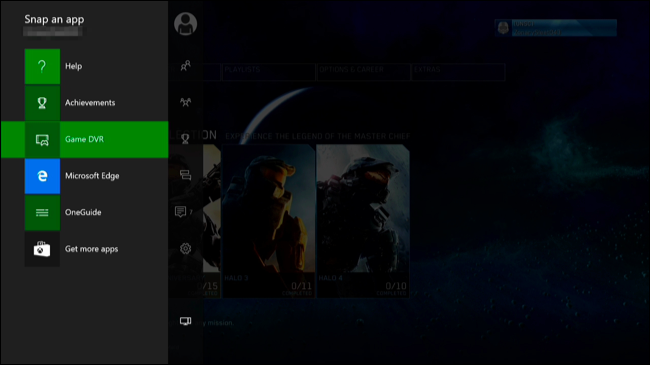650x365 pixels.
Task: Open the Messages chat icon in sidebar
Action: (181, 212)
